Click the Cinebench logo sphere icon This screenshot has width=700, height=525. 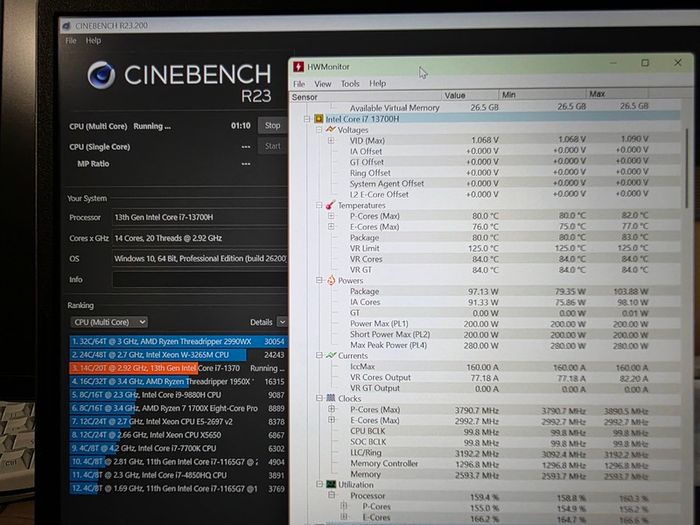click(x=101, y=75)
